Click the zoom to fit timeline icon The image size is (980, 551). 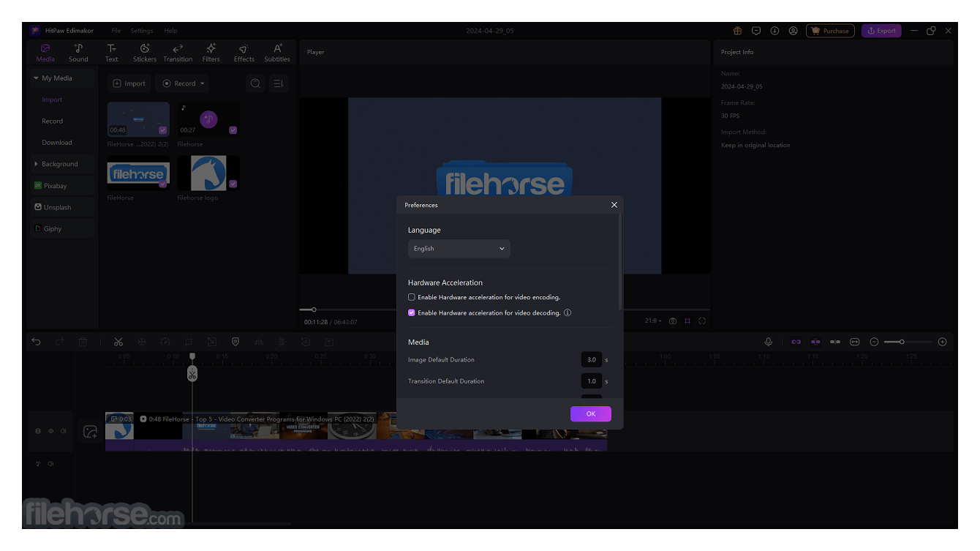point(854,342)
